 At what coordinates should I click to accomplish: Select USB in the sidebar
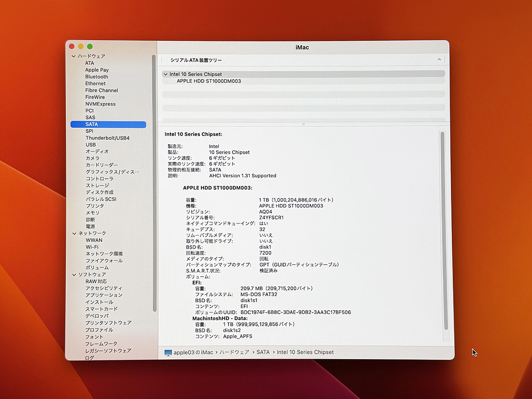pos(90,145)
